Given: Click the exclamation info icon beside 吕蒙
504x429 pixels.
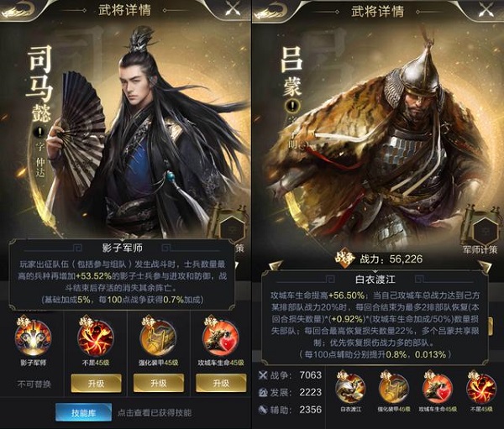Looking at the screenshot, I should click(292, 105).
